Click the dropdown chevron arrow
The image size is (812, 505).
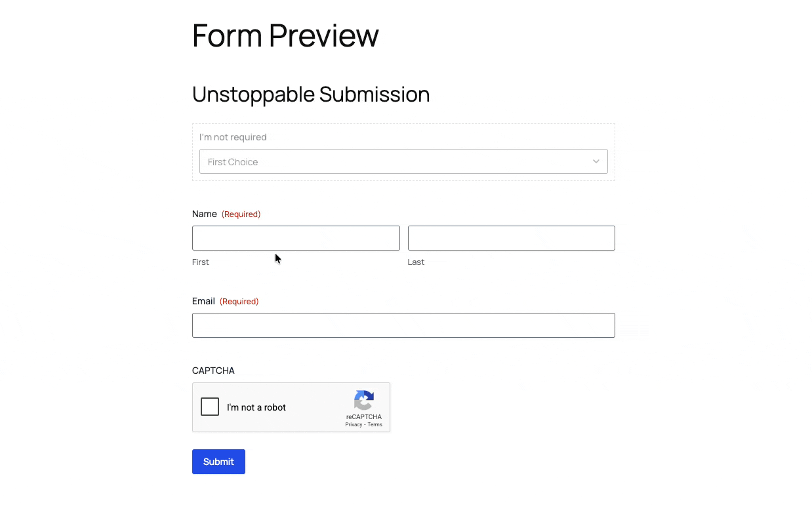point(596,161)
